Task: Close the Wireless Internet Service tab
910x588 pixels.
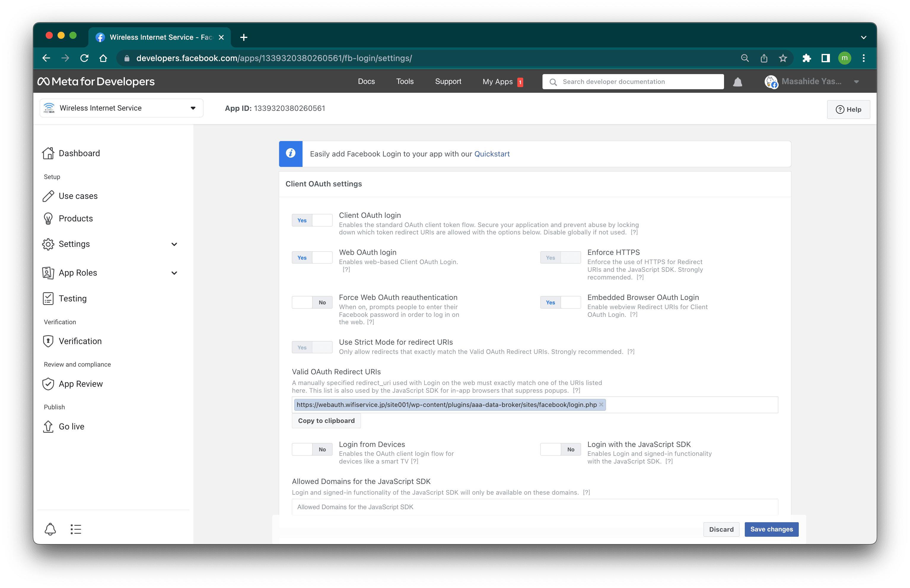Action: [x=221, y=37]
